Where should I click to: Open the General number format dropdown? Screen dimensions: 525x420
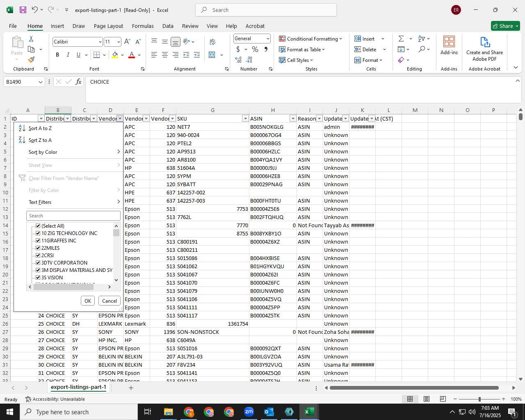point(268,39)
